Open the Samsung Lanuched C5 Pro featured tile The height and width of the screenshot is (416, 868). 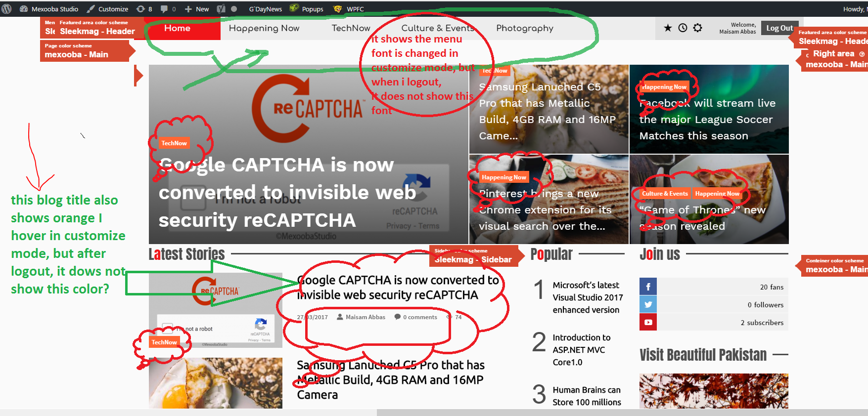[x=548, y=111]
